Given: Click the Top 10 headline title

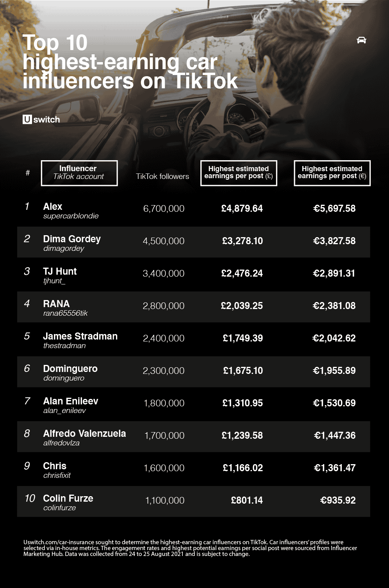Looking at the screenshot, I should pyautogui.click(x=130, y=62).
